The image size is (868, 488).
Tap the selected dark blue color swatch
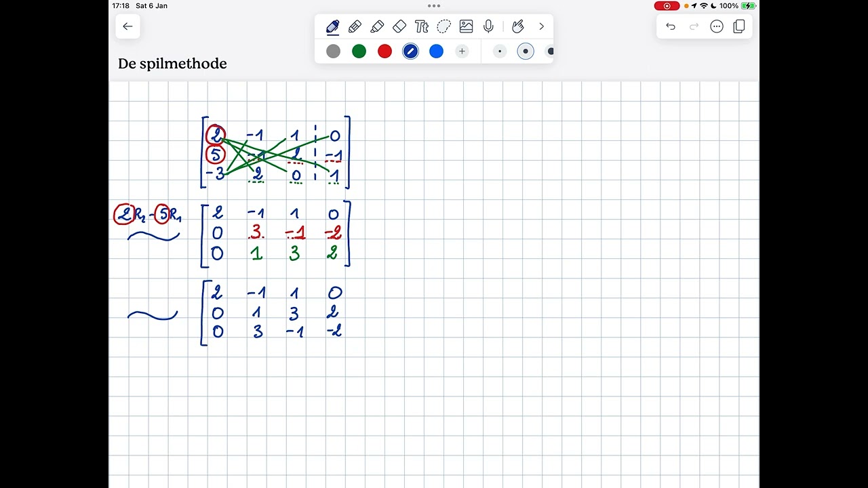pyautogui.click(x=410, y=52)
